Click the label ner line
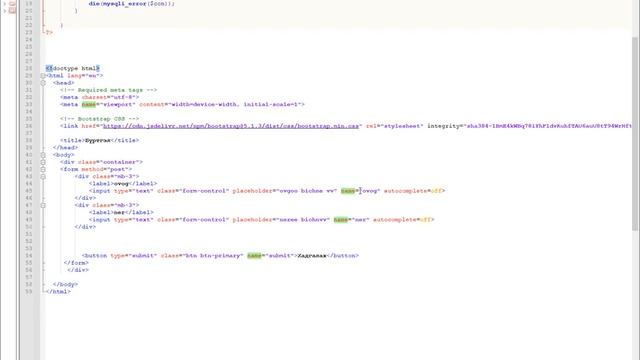The height and width of the screenshot is (360, 640). 121,213
